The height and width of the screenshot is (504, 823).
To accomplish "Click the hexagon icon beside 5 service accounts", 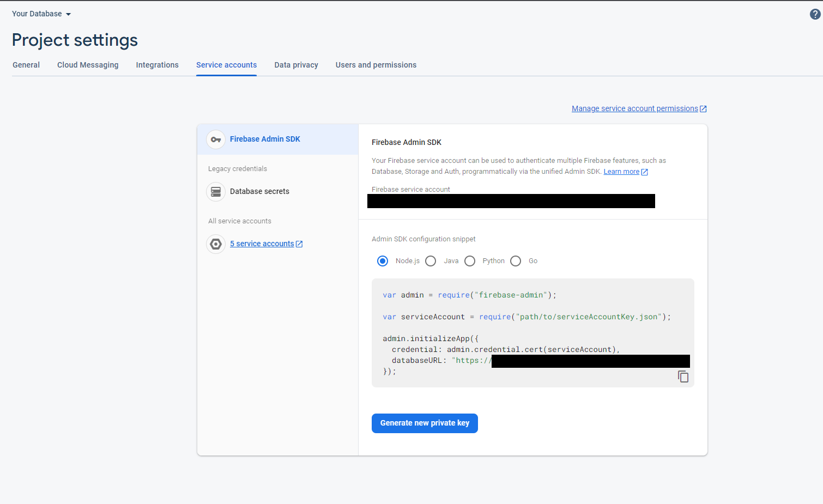I will (x=216, y=244).
